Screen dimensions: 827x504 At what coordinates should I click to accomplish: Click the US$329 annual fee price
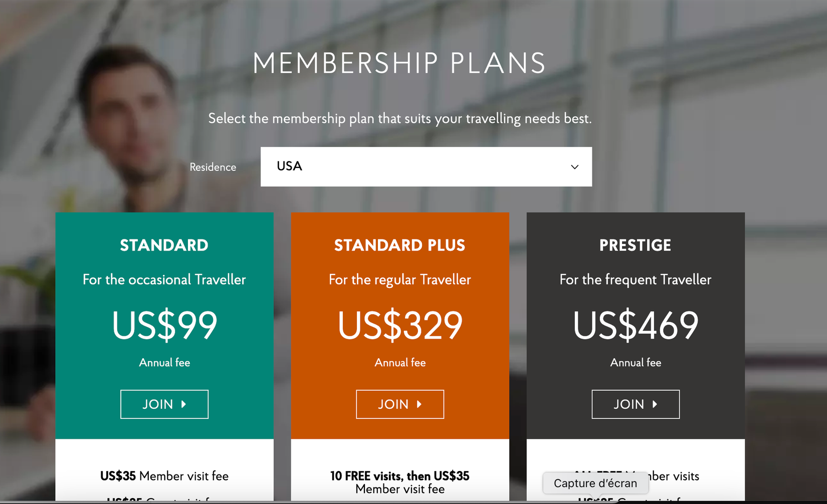pos(399,326)
